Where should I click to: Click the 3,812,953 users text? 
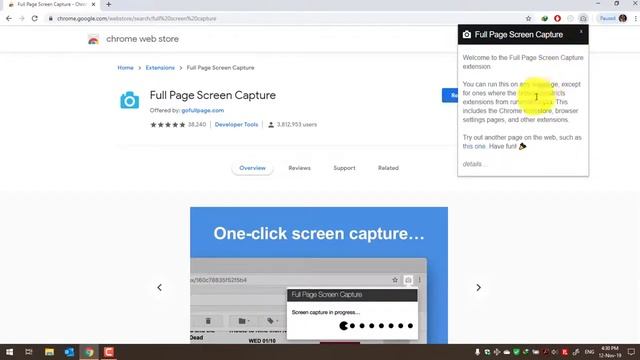click(x=297, y=124)
